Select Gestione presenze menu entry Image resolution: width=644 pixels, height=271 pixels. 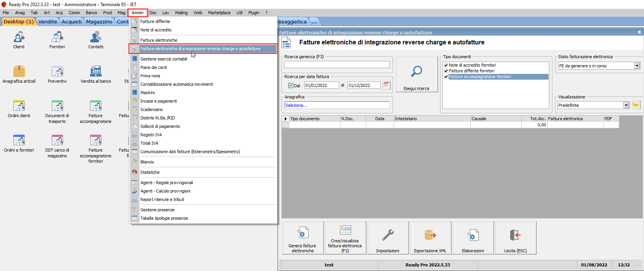coord(203,210)
